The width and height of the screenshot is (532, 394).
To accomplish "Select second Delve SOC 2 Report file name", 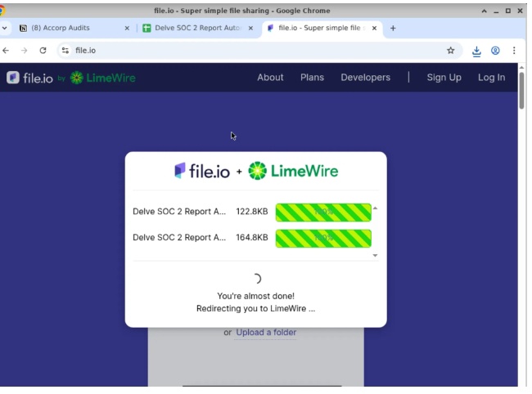I will pyautogui.click(x=179, y=238).
